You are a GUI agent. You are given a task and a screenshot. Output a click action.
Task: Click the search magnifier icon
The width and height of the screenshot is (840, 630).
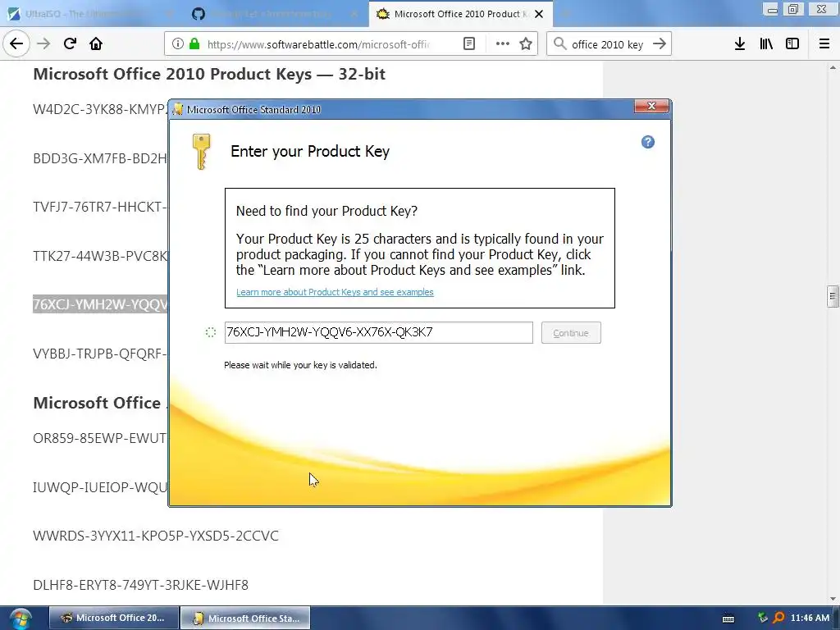(559, 44)
